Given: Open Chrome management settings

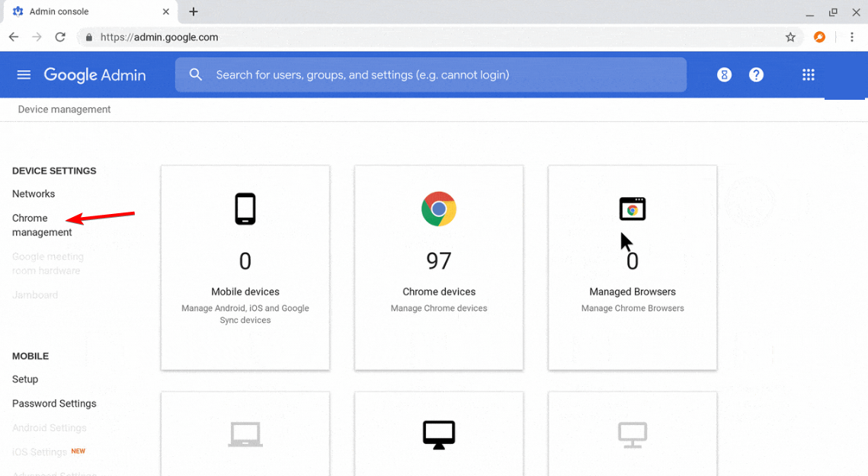Looking at the screenshot, I should pyautogui.click(x=42, y=225).
